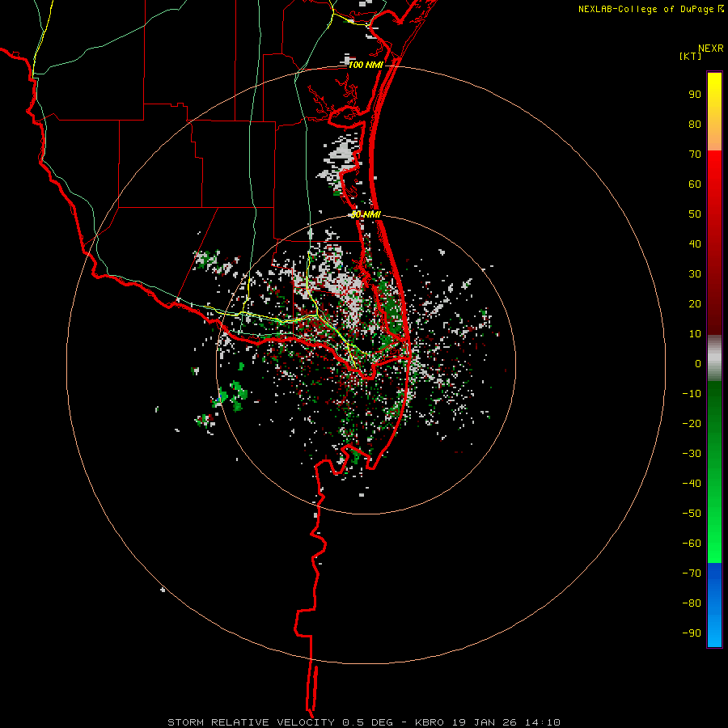Click the -70 value on velocity scale
728x728 pixels.
(692, 574)
